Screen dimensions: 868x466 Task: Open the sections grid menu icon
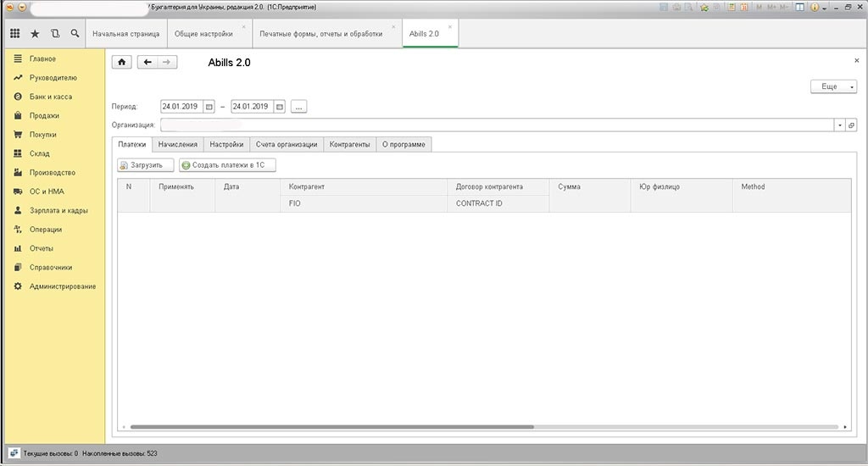pyautogui.click(x=14, y=34)
